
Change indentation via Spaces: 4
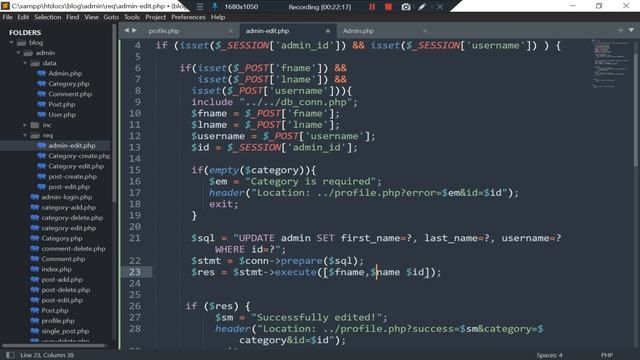[549, 355]
